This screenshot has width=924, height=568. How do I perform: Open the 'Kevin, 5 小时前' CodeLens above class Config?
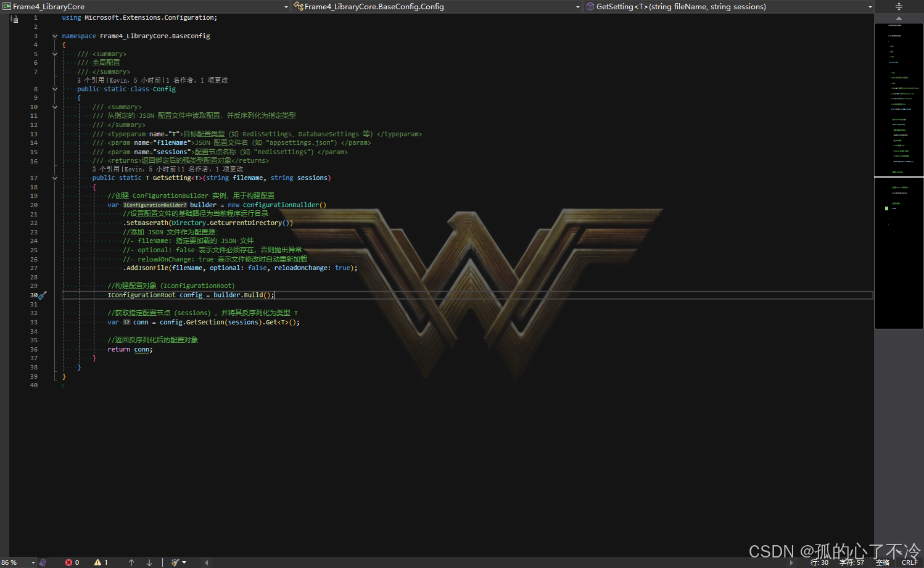[x=134, y=81]
